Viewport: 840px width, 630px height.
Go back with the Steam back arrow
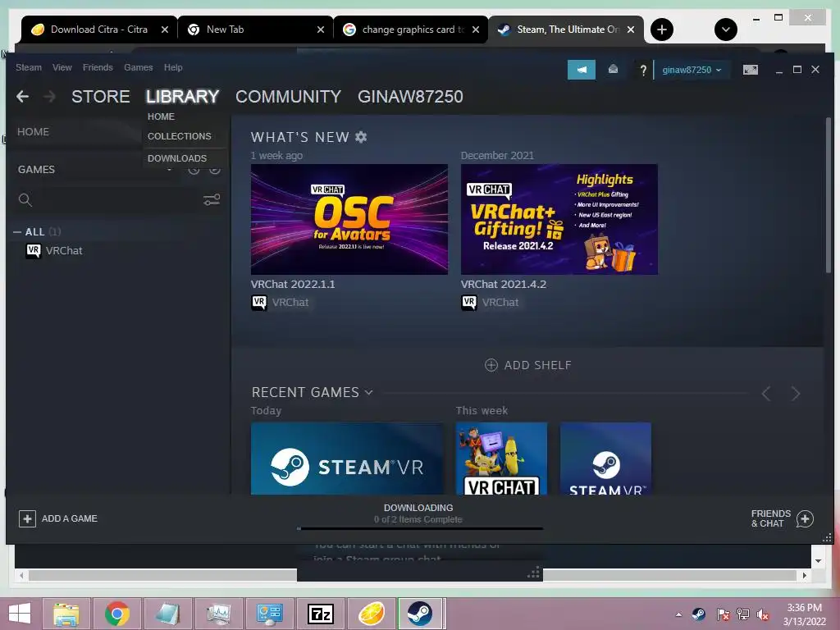22,97
